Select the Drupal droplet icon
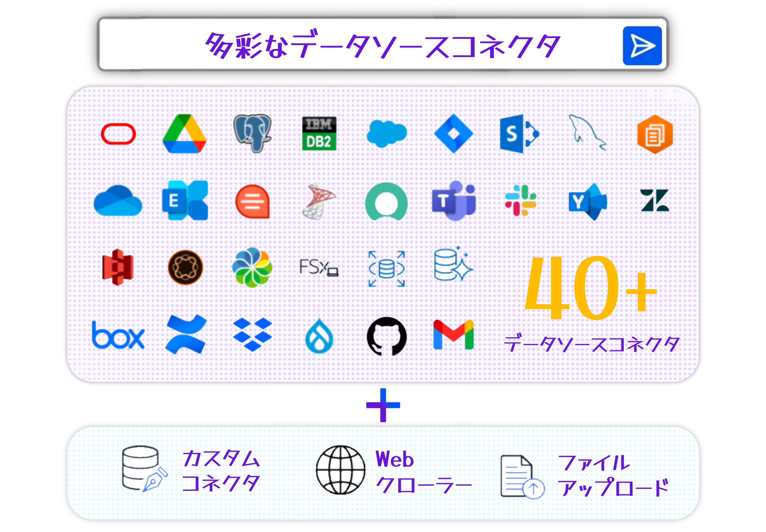 point(319,336)
